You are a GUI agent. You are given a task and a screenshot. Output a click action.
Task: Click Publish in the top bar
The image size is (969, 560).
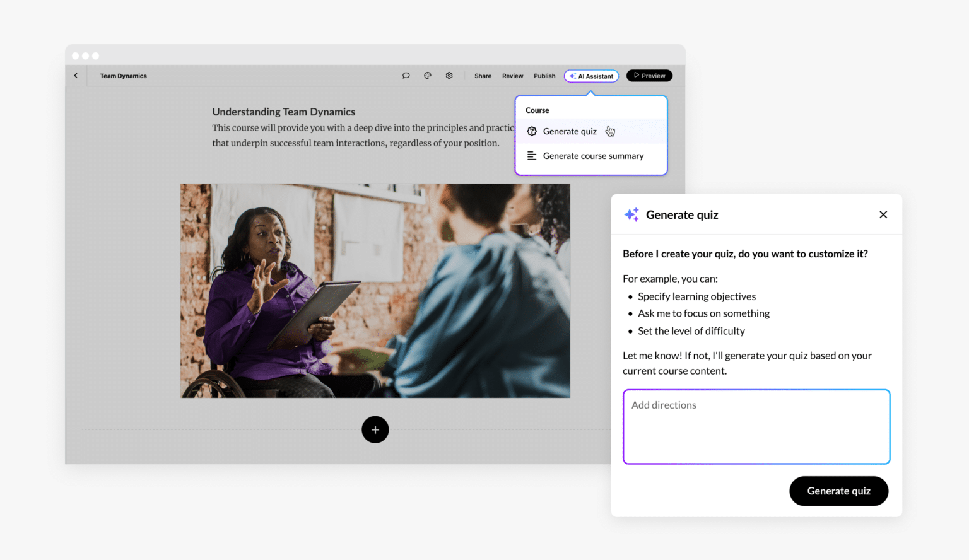tap(544, 75)
